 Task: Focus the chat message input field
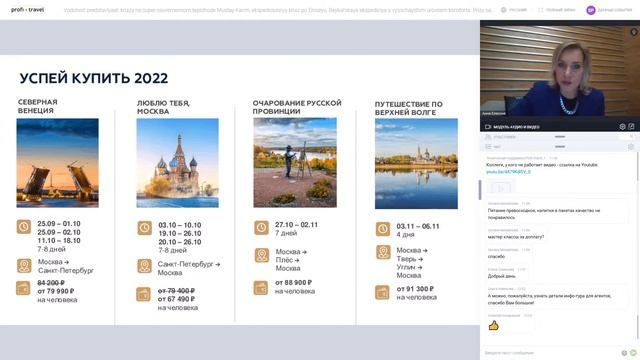[551, 353]
